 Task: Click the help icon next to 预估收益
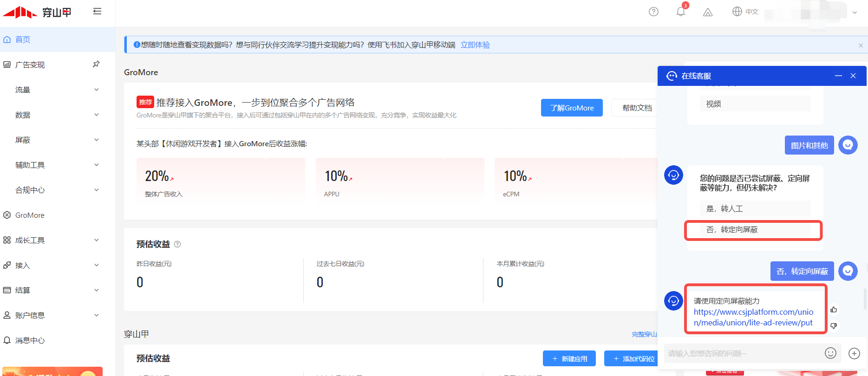177,244
